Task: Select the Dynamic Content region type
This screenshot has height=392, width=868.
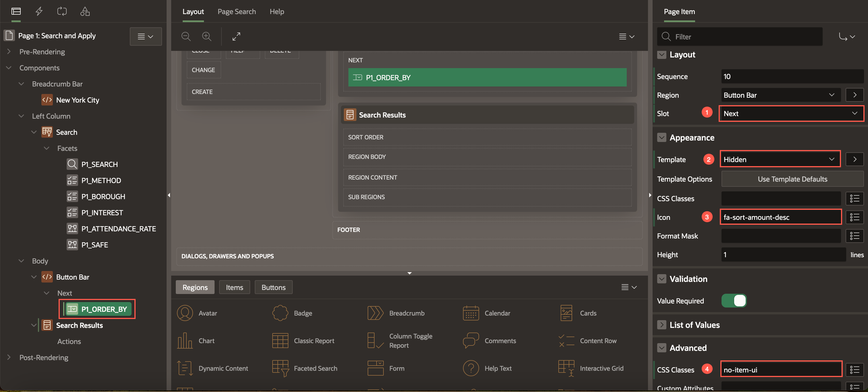Action: tap(213, 368)
